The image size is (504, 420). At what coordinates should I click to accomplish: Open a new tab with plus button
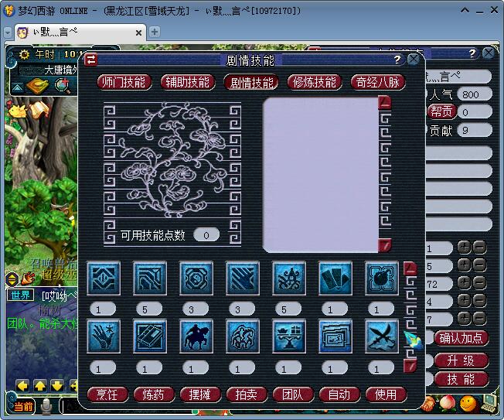[155, 32]
